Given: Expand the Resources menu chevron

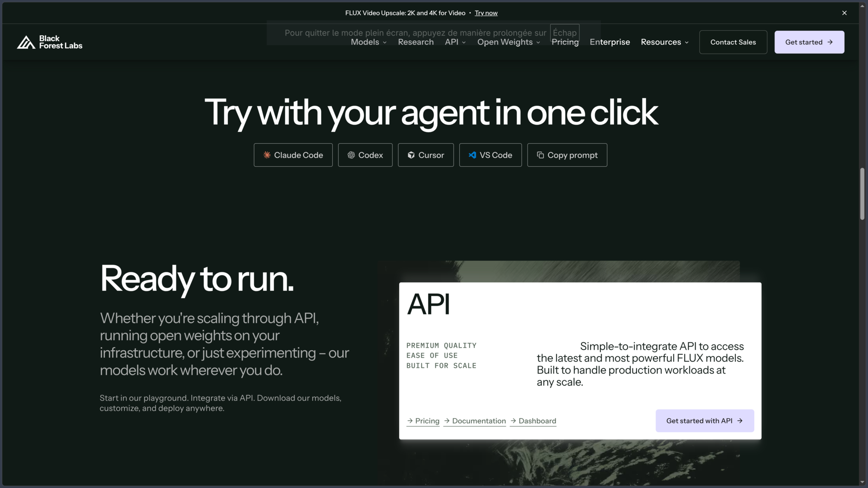Looking at the screenshot, I should 687,42.
